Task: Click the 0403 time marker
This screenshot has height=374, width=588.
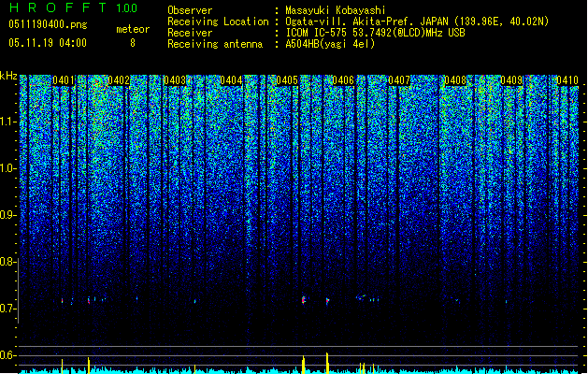Action: point(175,80)
